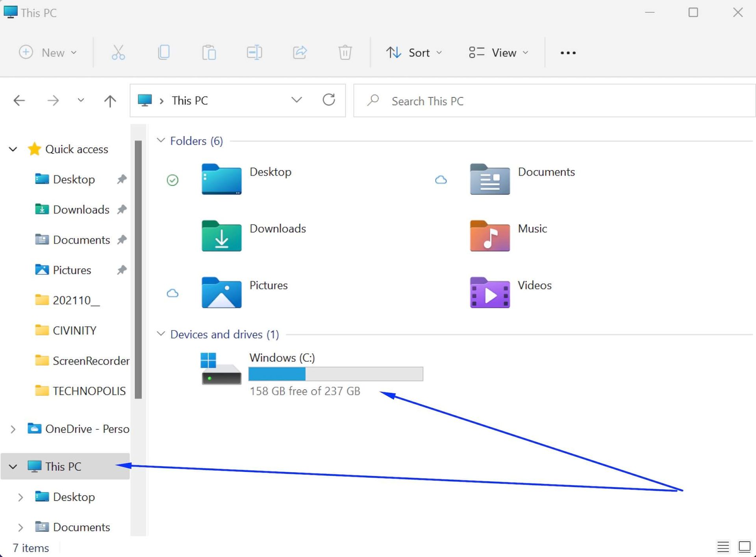The width and height of the screenshot is (756, 557).
Task: Click the New item button
Action: point(48,52)
